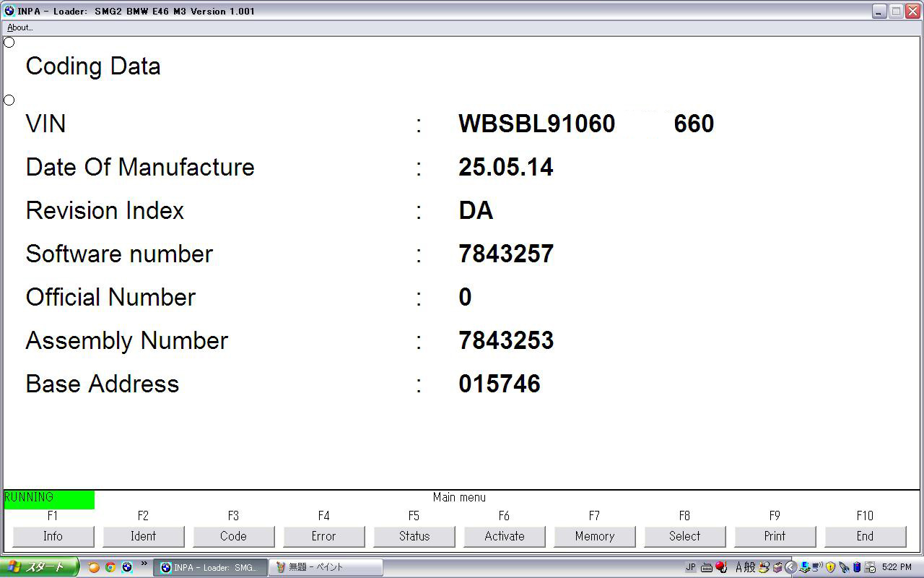Click the keyboard icon in language bar
This screenshot has width=924, height=578.
click(707, 567)
